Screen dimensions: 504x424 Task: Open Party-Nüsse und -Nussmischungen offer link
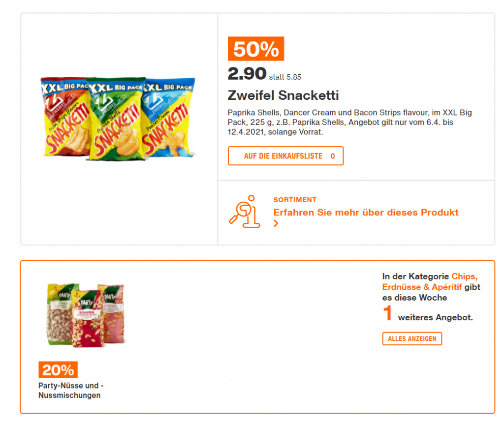(70, 391)
